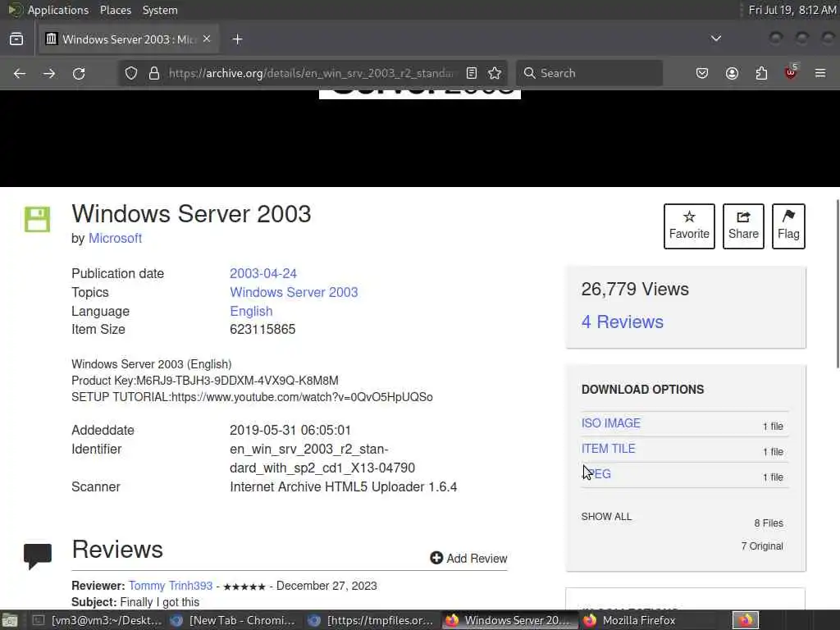Click the 26,779 Views text
Image resolution: width=840 pixels, height=630 pixels.
click(x=635, y=290)
